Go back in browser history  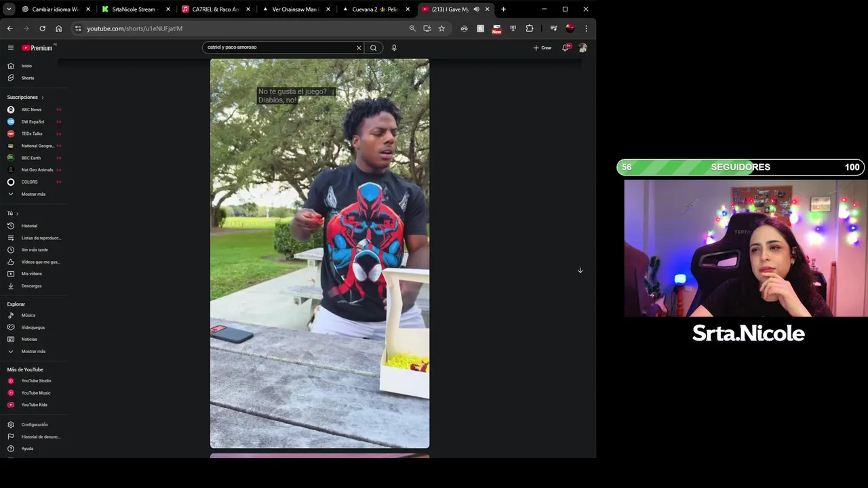(9, 28)
